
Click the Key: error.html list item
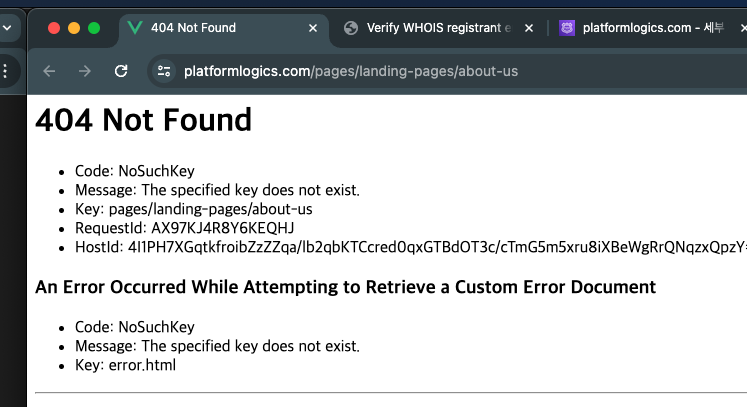click(x=125, y=365)
